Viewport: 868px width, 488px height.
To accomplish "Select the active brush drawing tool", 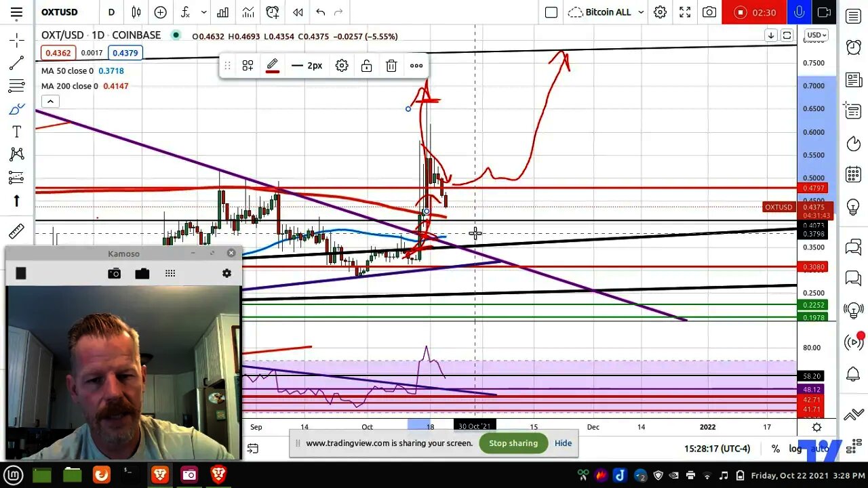I will pyautogui.click(x=17, y=109).
